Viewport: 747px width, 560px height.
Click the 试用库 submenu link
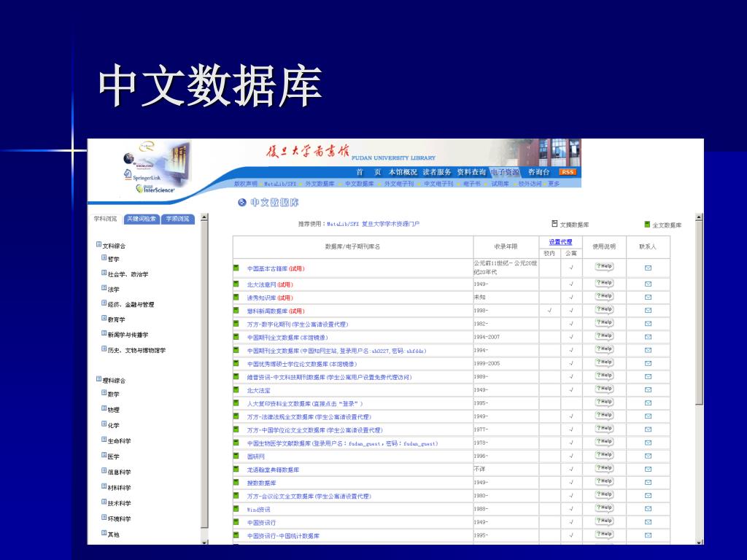pos(500,184)
